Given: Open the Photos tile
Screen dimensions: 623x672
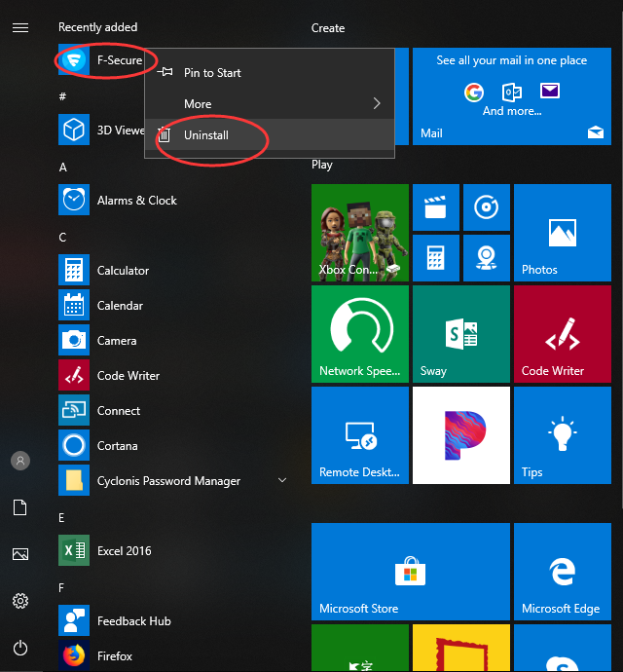Looking at the screenshot, I should (562, 233).
